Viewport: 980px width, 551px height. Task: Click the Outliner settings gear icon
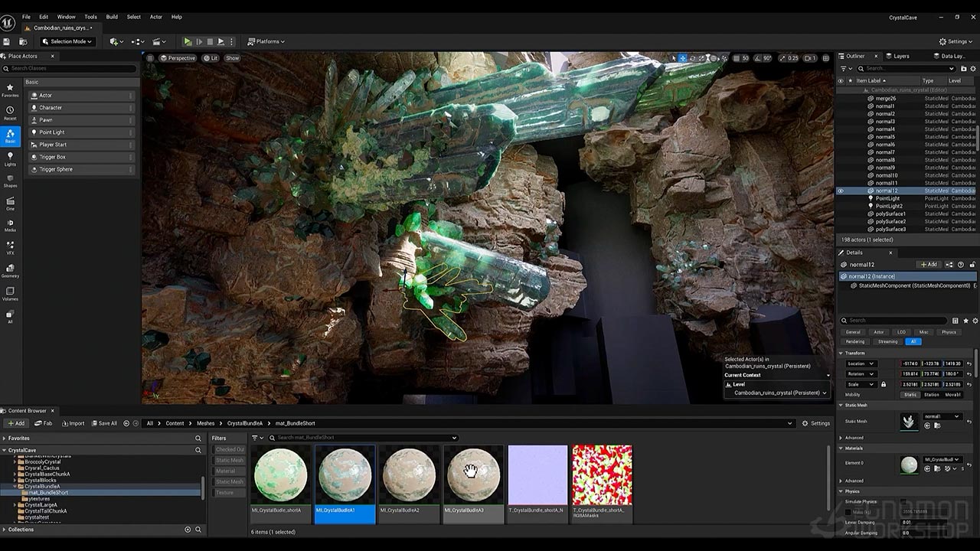click(973, 69)
